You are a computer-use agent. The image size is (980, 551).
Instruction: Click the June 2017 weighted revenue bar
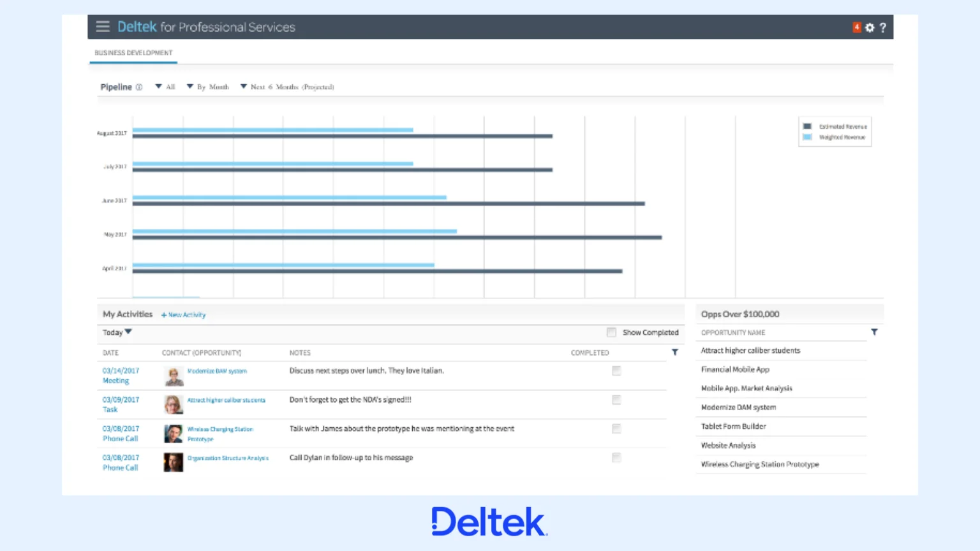pos(290,197)
